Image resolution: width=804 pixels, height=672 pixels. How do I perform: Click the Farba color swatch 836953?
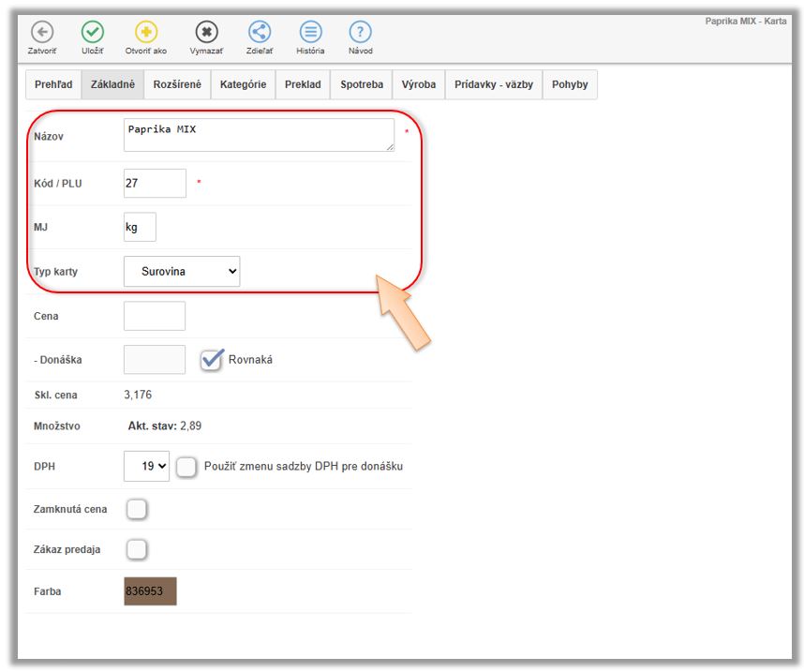point(150,591)
